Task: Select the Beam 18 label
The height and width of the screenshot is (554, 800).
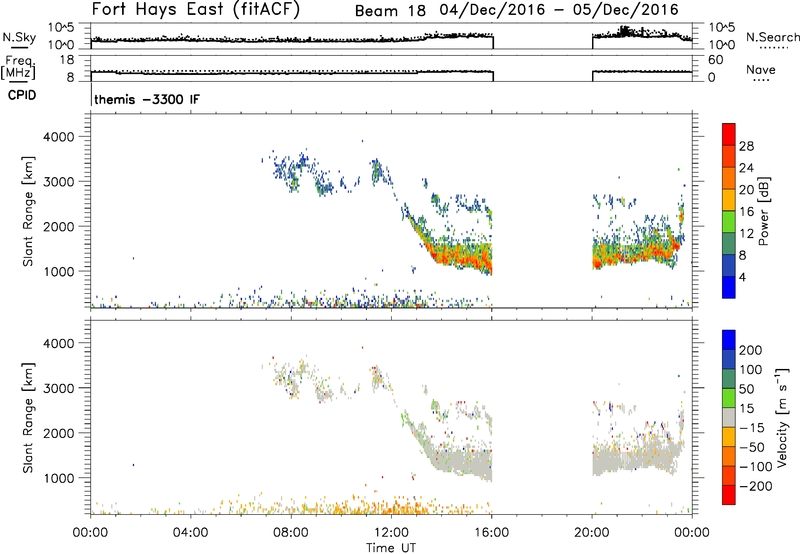Action: 390,11
